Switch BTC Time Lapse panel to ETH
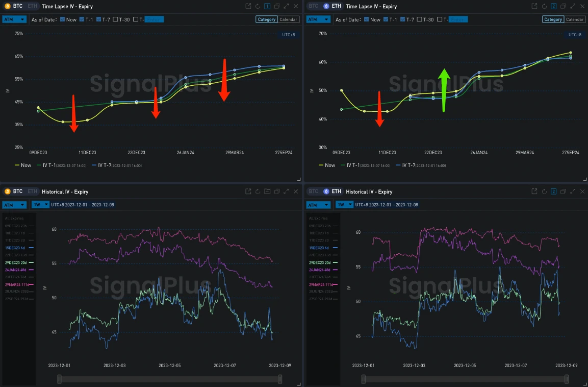This screenshot has height=387, width=588. [32, 6]
